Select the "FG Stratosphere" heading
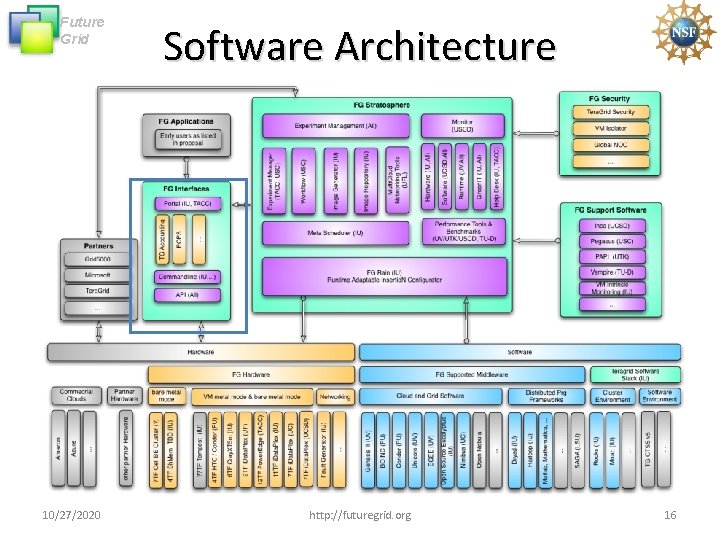 [x=382, y=105]
